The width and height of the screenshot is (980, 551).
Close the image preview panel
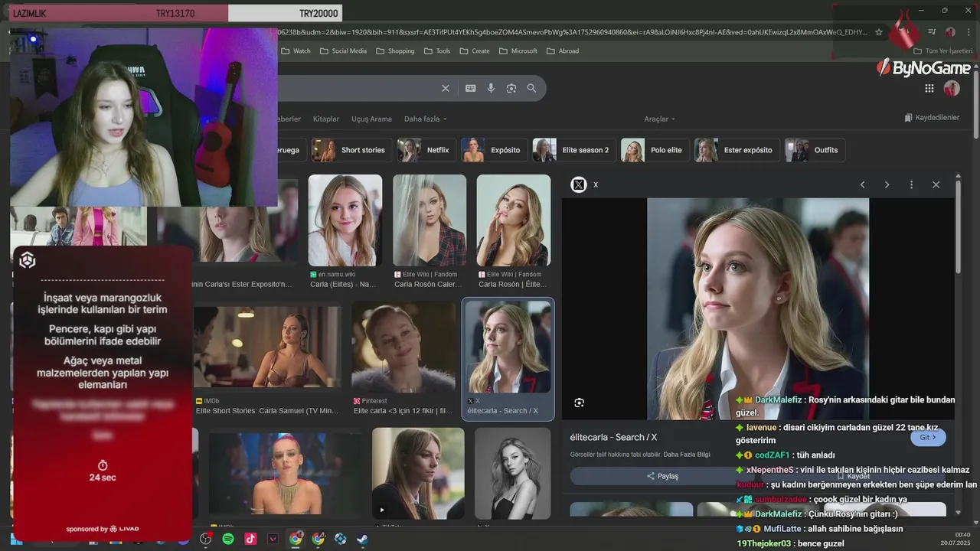(x=936, y=184)
